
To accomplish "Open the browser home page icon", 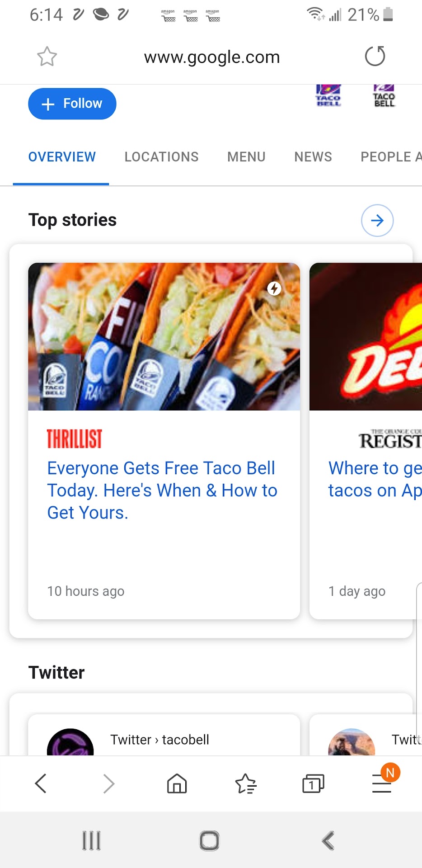I will [177, 783].
